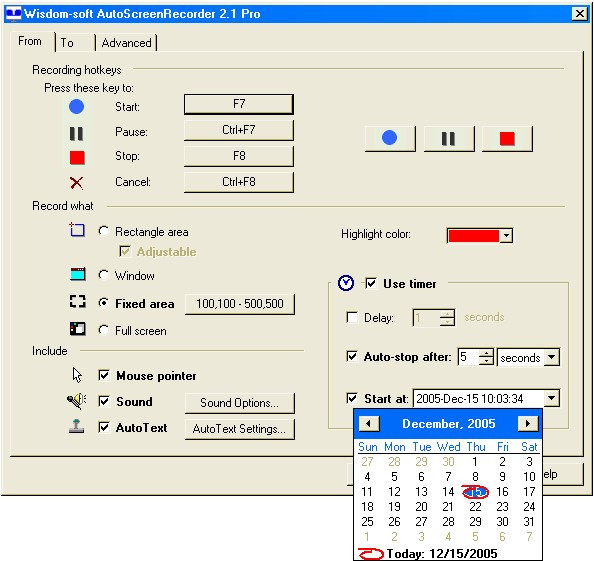The width and height of the screenshot is (594, 561).
Task: Click the Auto-stop after spinner arrows
Action: (486, 357)
